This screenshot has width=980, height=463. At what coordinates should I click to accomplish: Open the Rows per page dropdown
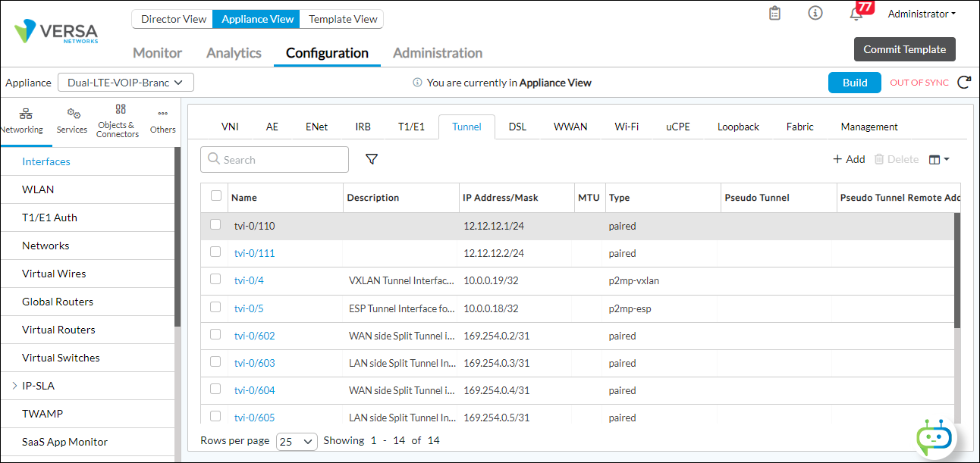click(297, 441)
